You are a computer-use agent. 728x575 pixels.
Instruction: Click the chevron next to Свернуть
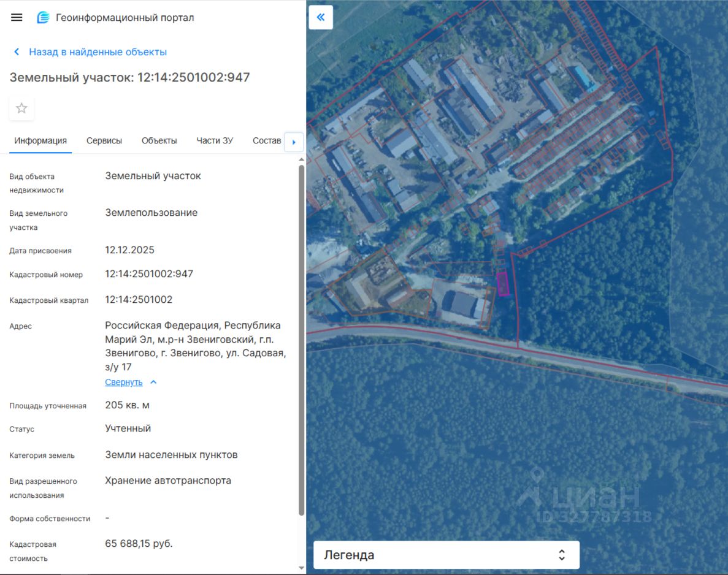pos(154,382)
